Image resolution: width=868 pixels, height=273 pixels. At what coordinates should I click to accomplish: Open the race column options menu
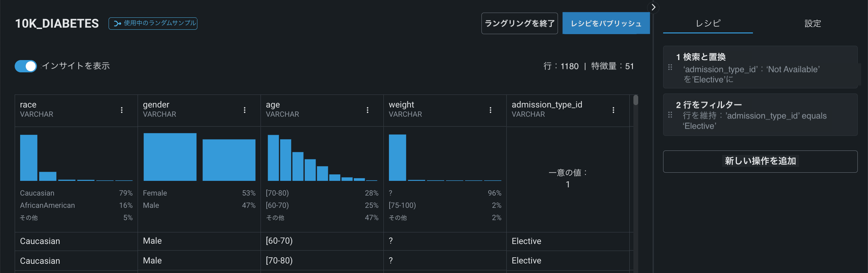click(x=122, y=110)
